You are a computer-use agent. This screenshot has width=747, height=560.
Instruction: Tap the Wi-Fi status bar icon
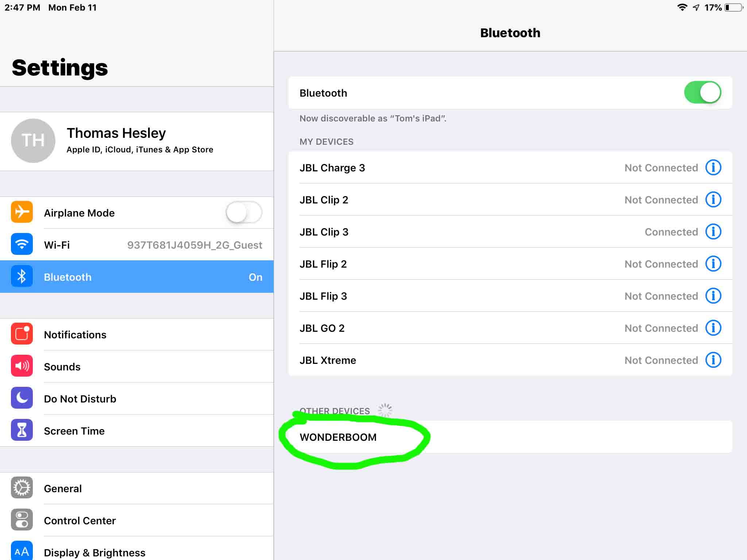click(682, 7)
